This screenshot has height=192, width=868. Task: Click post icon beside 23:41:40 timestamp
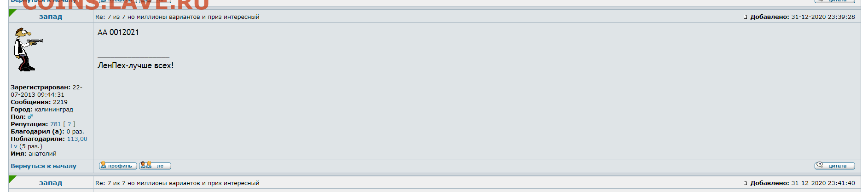[x=746, y=183]
